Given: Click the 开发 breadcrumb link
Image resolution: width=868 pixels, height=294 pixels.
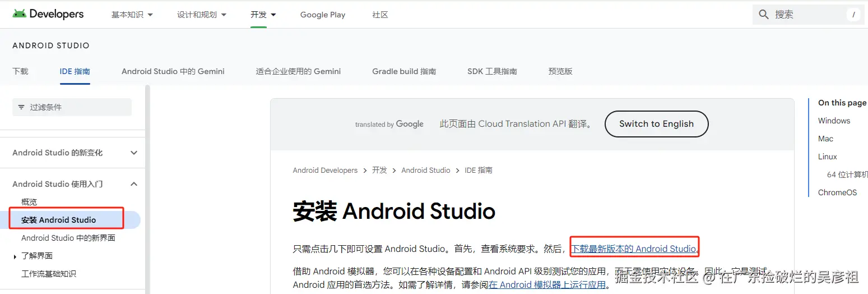Looking at the screenshot, I should pyautogui.click(x=379, y=170).
